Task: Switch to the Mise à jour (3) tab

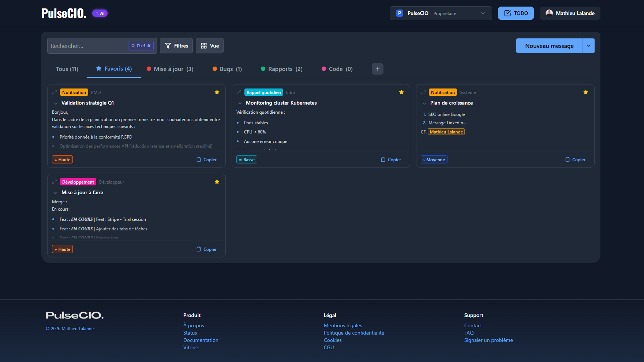Action: tap(170, 69)
